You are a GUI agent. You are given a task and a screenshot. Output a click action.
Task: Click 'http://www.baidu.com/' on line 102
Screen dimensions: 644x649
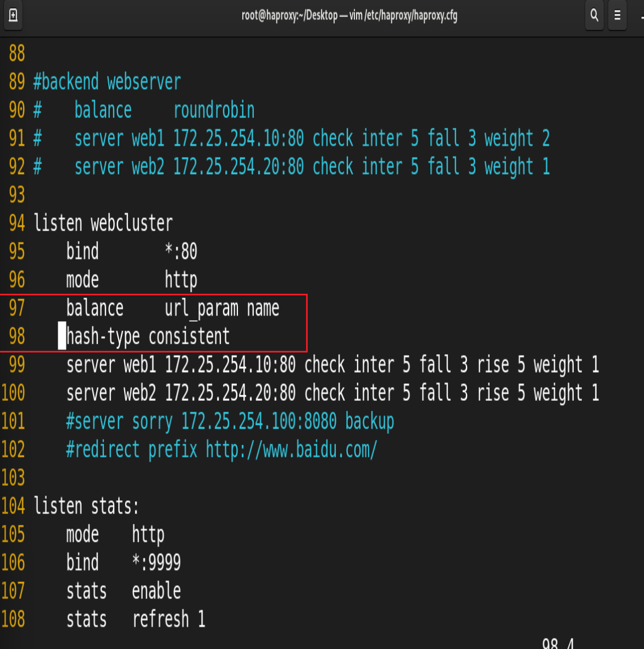click(292, 450)
